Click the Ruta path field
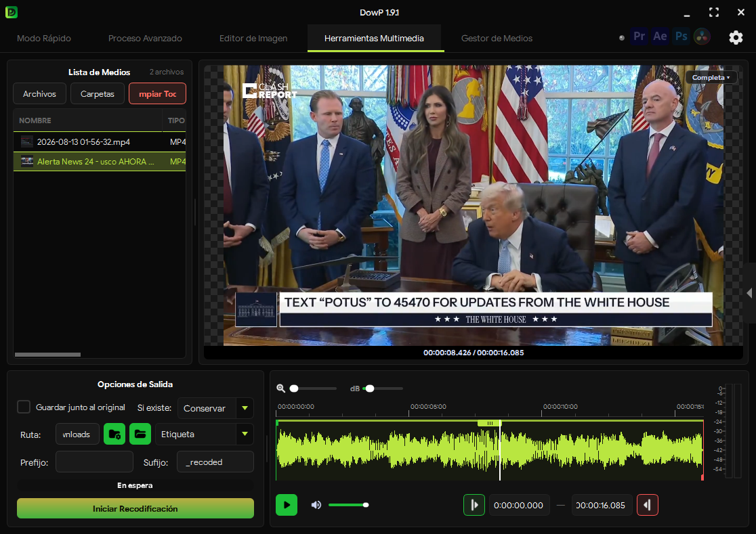 [78, 435]
